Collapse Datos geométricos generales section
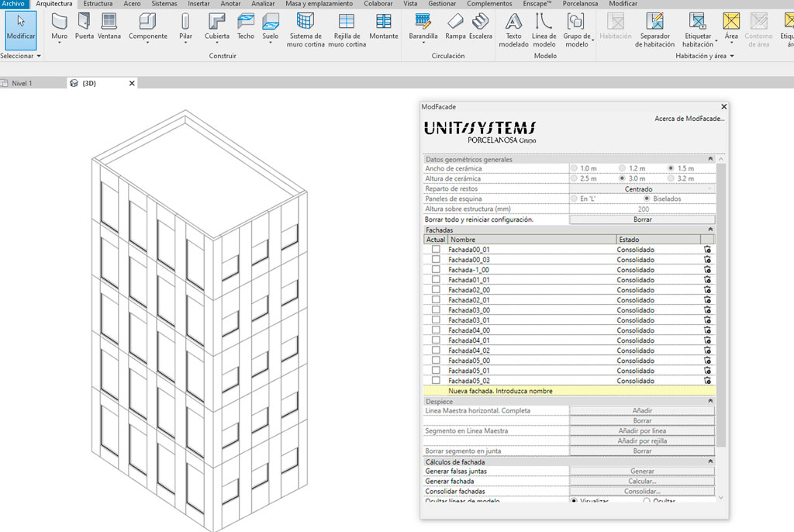This screenshot has width=794, height=532. [x=710, y=159]
